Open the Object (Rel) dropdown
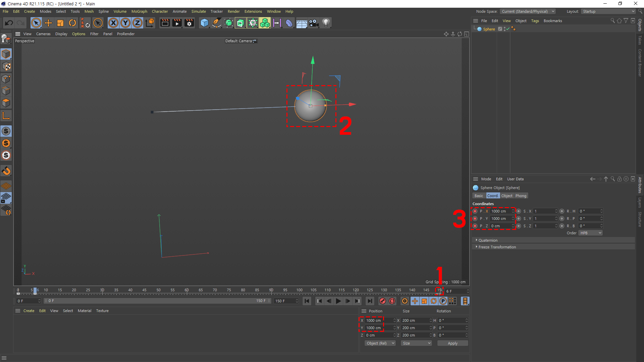Image resolution: width=644 pixels, height=362 pixels. point(380,343)
